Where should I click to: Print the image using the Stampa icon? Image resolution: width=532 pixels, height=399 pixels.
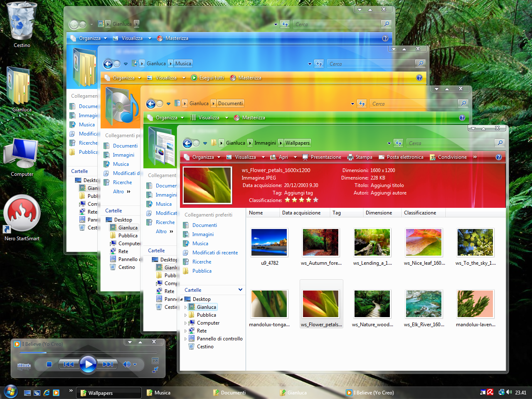360,157
